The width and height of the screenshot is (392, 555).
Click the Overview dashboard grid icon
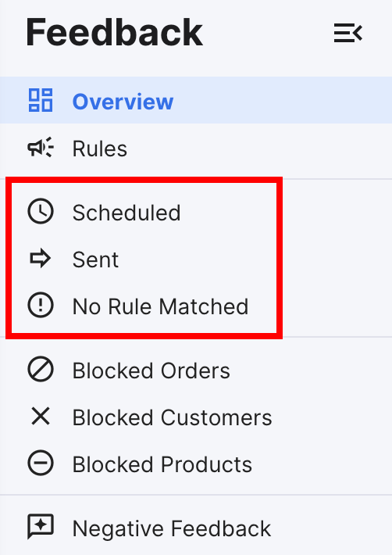click(x=41, y=100)
